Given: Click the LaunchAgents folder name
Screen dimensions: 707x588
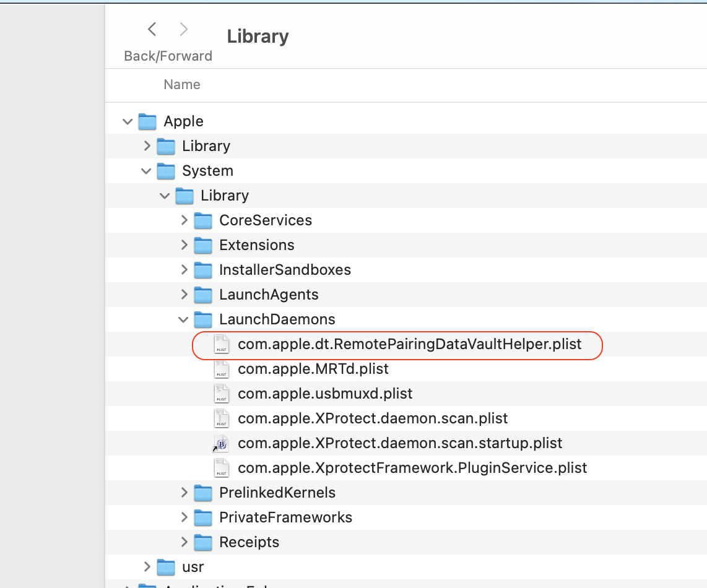Looking at the screenshot, I should tap(269, 295).
